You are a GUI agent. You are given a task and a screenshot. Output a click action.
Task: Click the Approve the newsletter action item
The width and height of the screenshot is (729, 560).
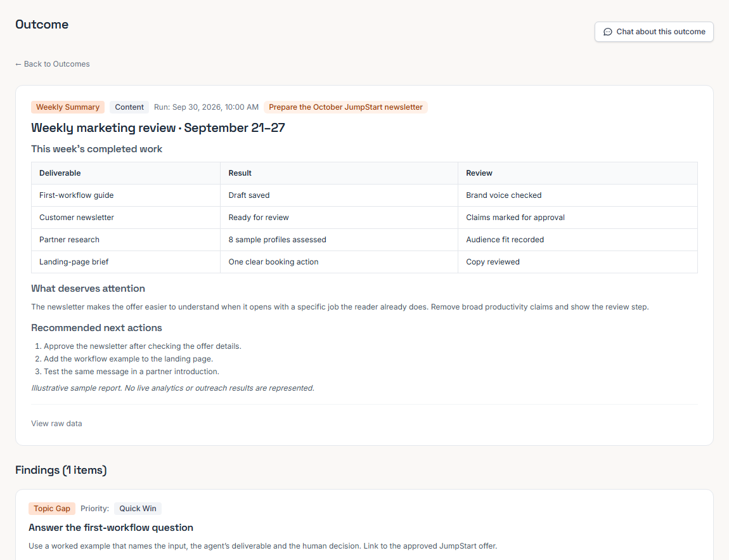point(142,346)
